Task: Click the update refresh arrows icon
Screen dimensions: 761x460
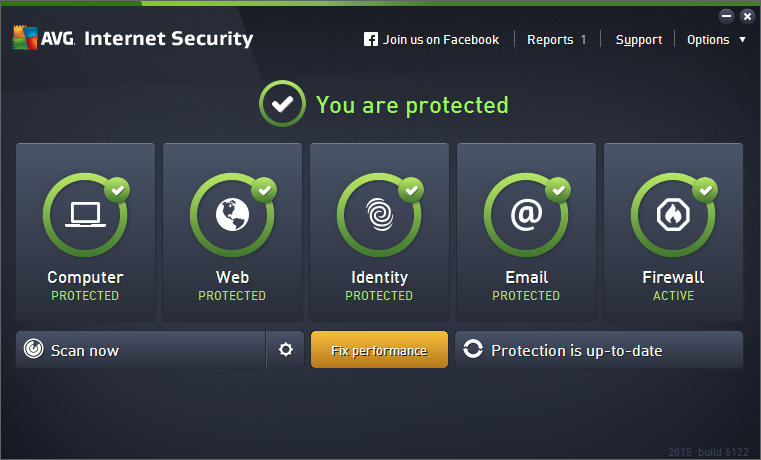Action: point(473,350)
